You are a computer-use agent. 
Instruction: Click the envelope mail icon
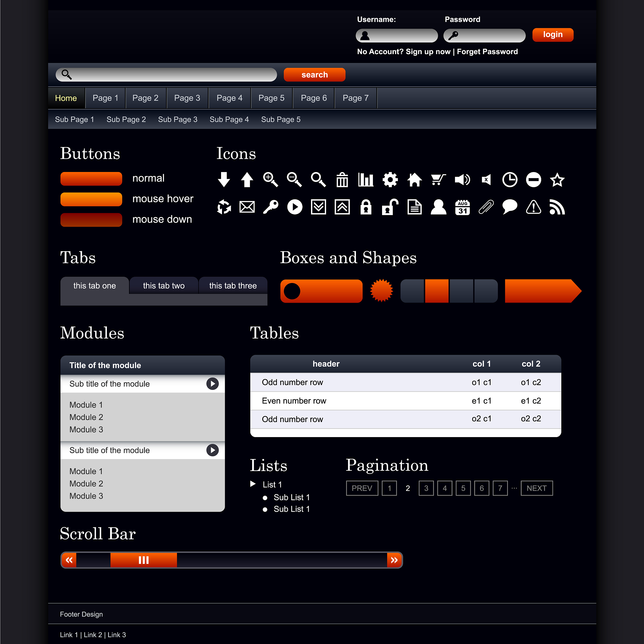(247, 207)
